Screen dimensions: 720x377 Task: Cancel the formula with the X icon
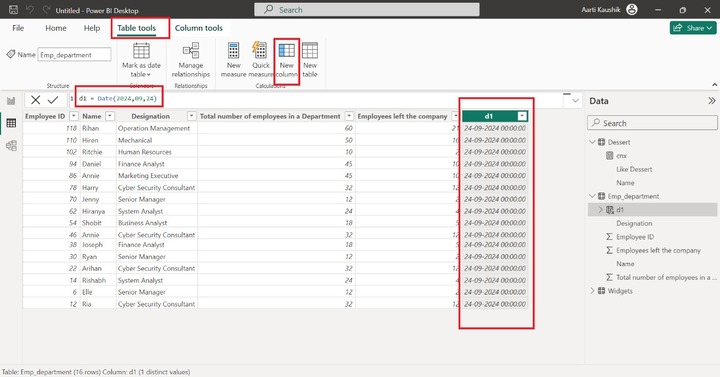pos(35,100)
